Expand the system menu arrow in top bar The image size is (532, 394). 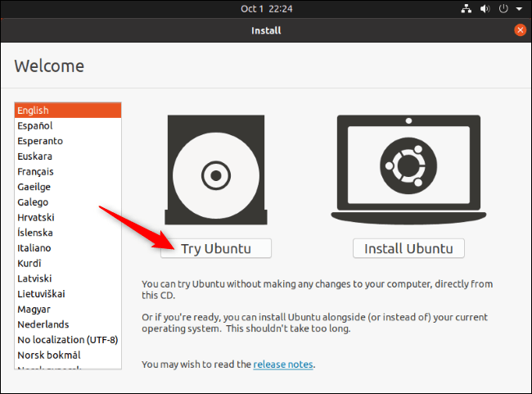519,9
